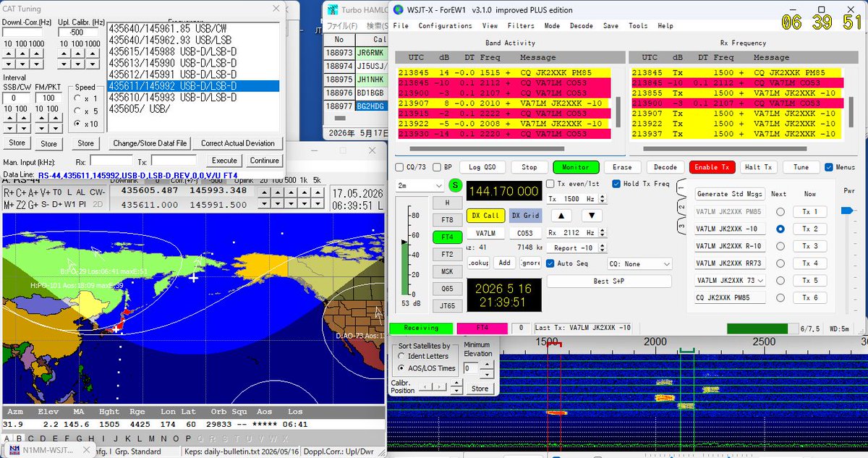Click the WSJT-X app icon in title bar
Image resolution: width=868 pixels, height=458 pixels.
[399, 10]
